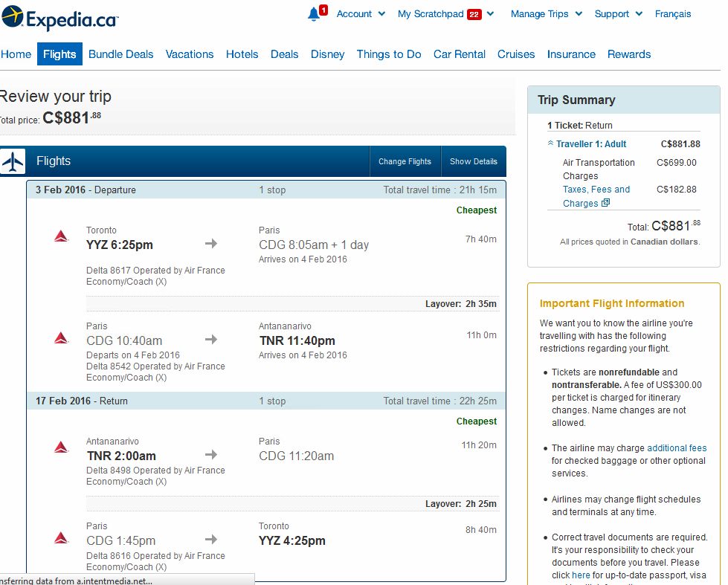
Task: Click the Cheapest label in the return section
Action: pyautogui.click(x=477, y=421)
